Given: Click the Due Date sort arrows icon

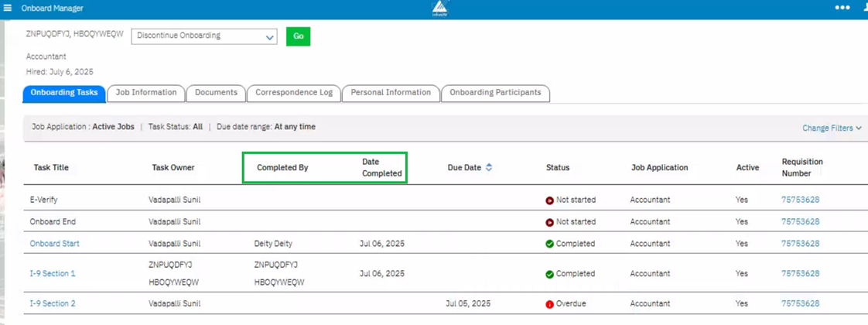Looking at the screenshot, I should click(489, 167).
